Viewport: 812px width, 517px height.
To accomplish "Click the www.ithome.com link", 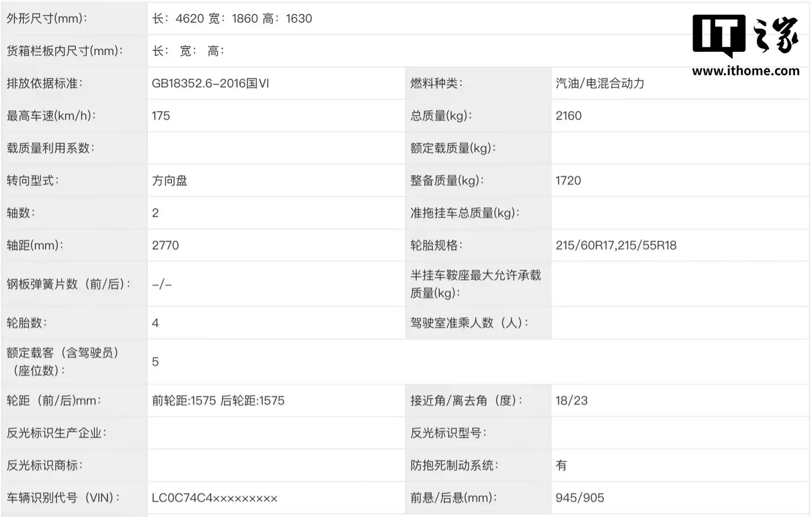I will 745,72.
